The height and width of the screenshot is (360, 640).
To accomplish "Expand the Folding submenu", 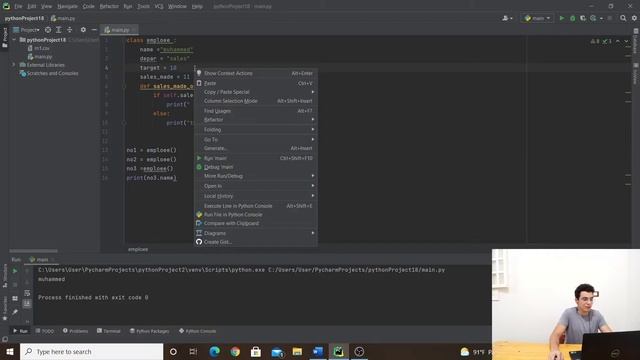I will tap(256, 129).
